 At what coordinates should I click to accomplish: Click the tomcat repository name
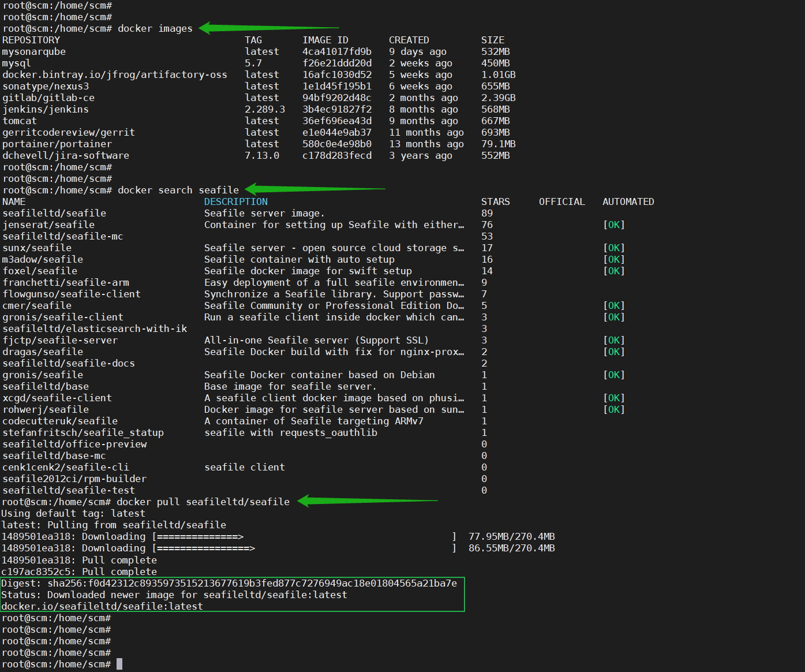(20, 121)
